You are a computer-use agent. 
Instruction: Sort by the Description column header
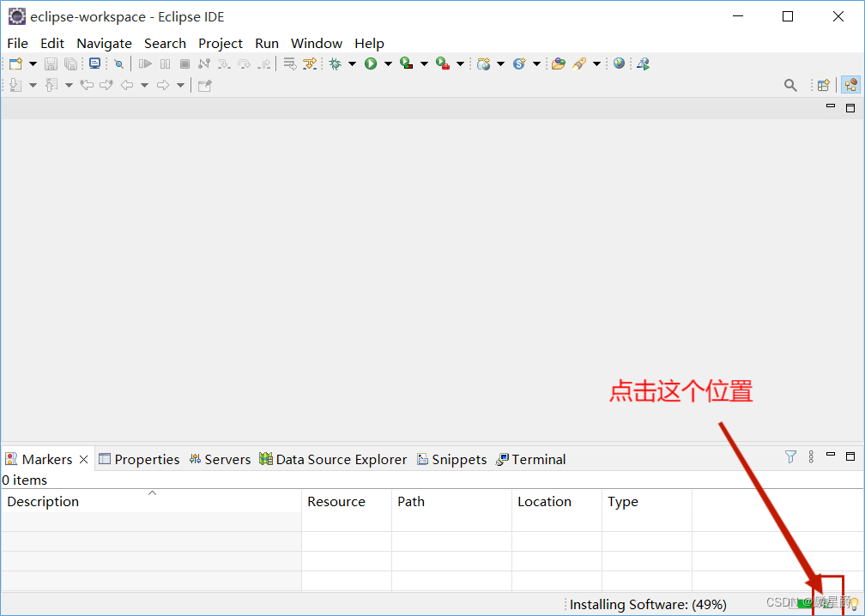click(151, 501)
